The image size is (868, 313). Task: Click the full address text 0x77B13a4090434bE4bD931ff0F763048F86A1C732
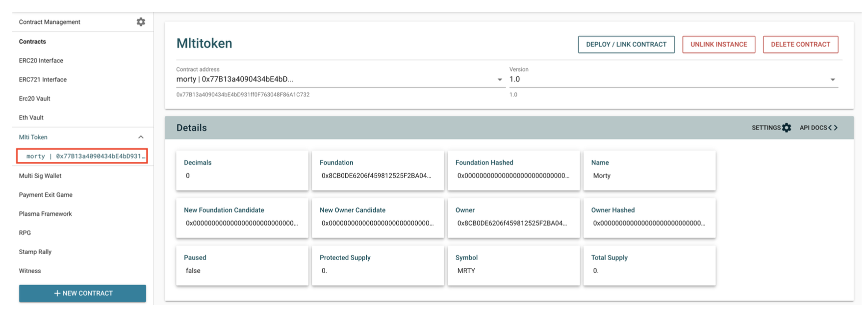(x=243, y=95)
